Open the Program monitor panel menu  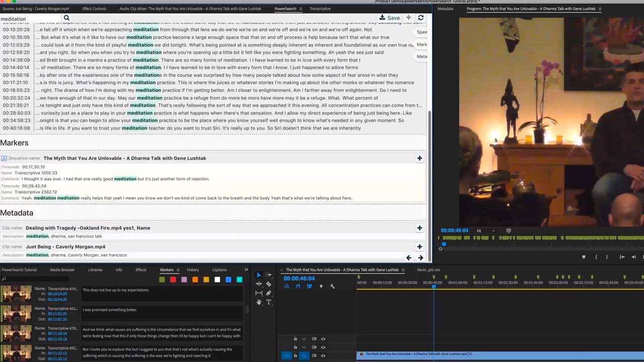[x=600, y=9]
